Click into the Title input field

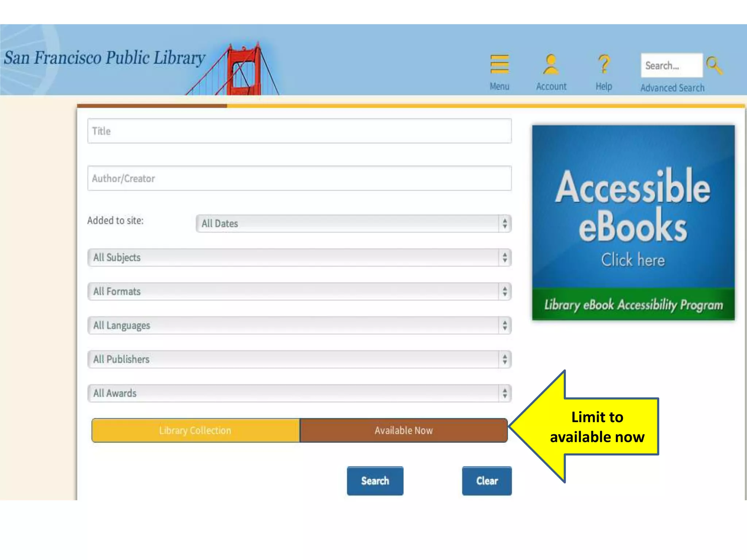click(299, 131)
